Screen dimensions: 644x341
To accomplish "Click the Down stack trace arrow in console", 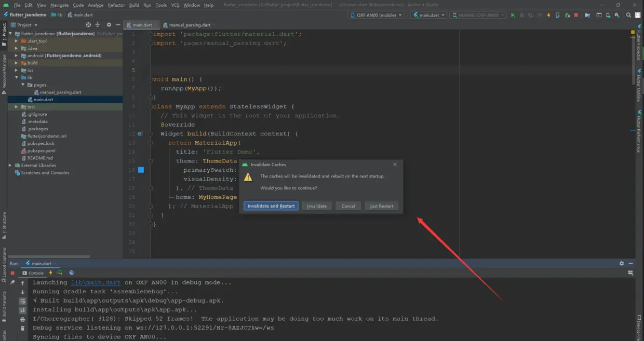I will tap(22, 292).
